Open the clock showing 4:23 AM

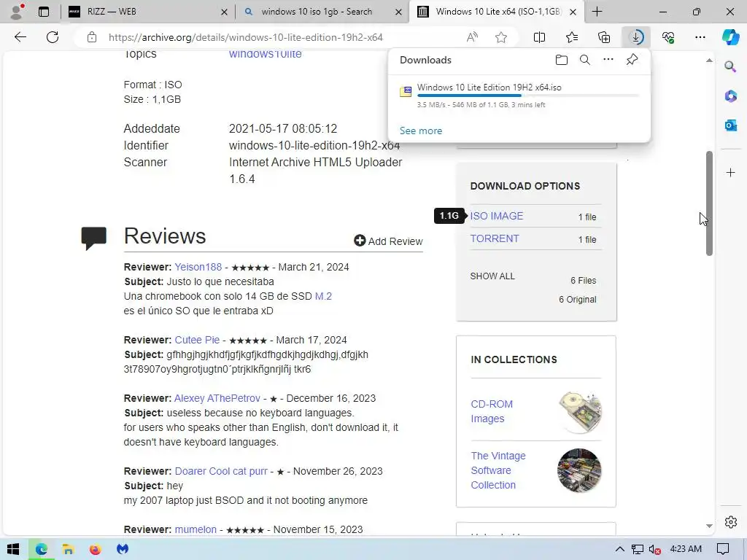point(686,549)
